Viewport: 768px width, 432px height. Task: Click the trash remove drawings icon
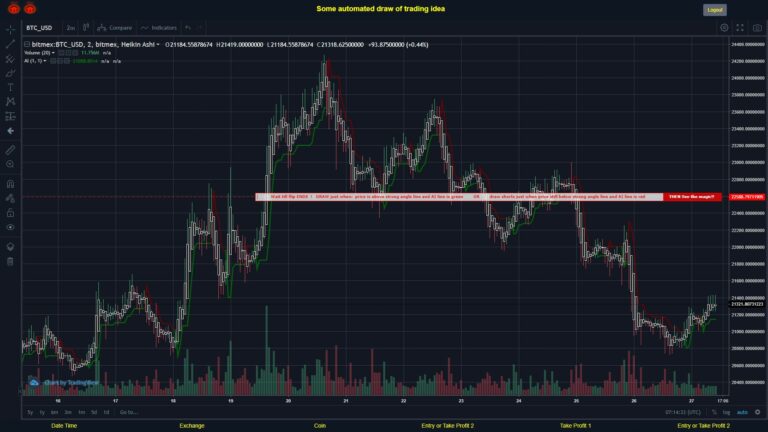[x=10, y=261]
